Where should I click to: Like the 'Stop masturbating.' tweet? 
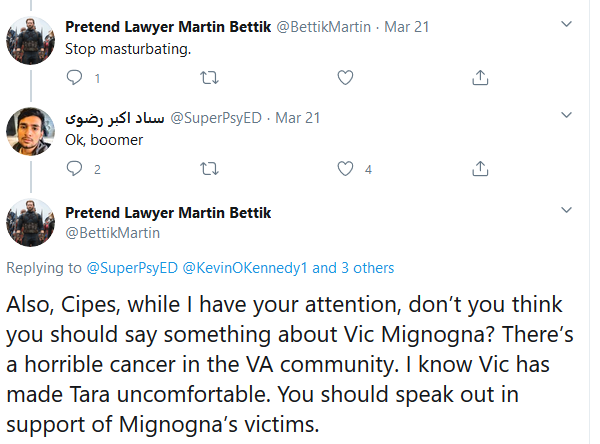click(345, 78)
